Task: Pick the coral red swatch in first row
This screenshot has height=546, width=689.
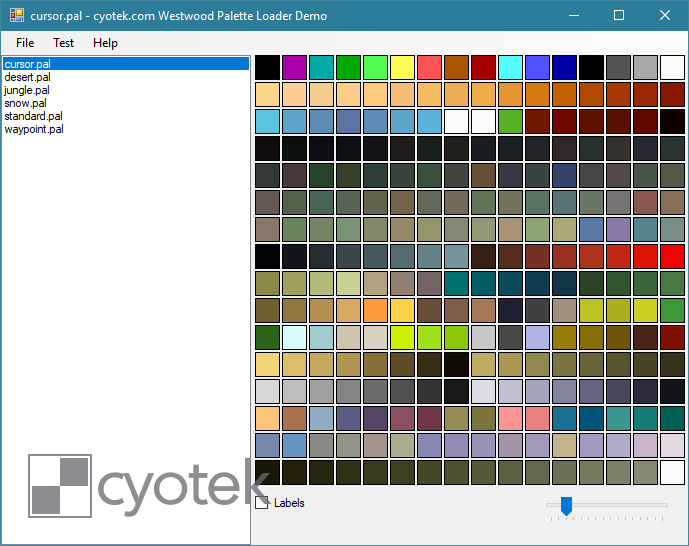Action: 429,67
